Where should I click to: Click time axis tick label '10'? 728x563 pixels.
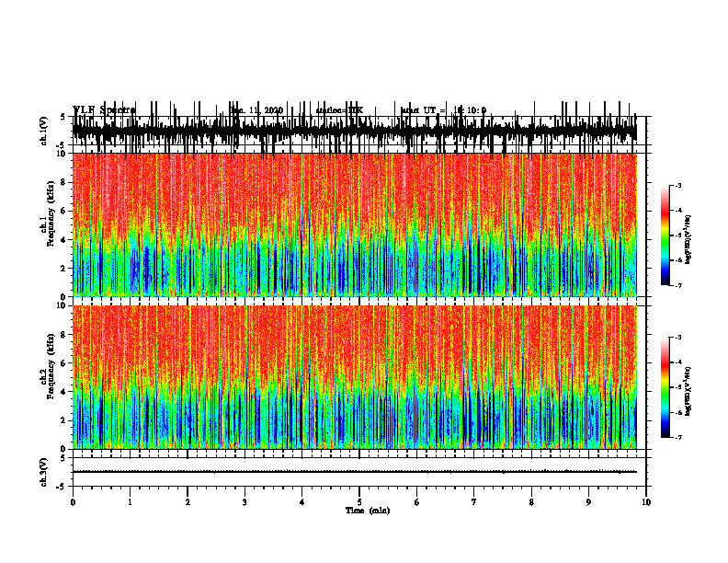tap(646, 502)
